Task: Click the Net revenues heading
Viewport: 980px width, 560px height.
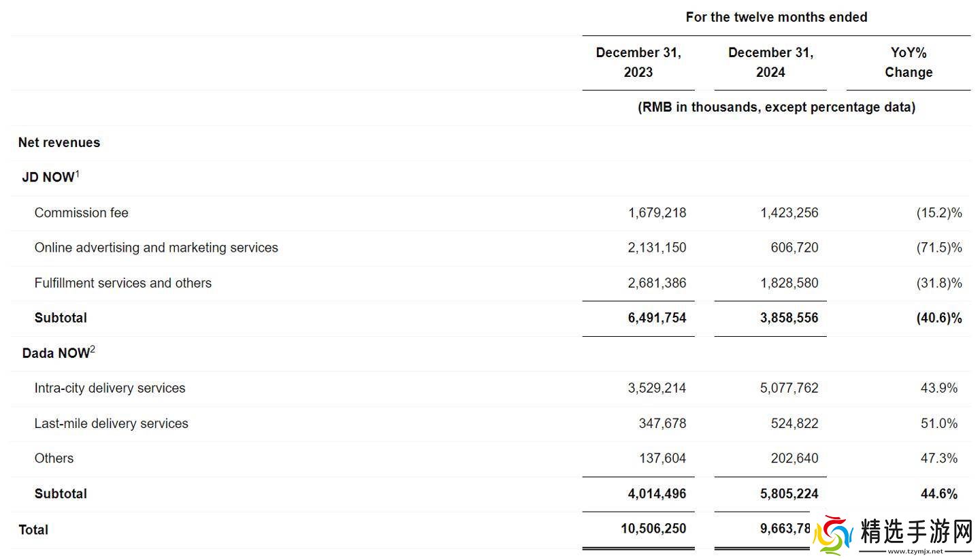Action: 59,142
